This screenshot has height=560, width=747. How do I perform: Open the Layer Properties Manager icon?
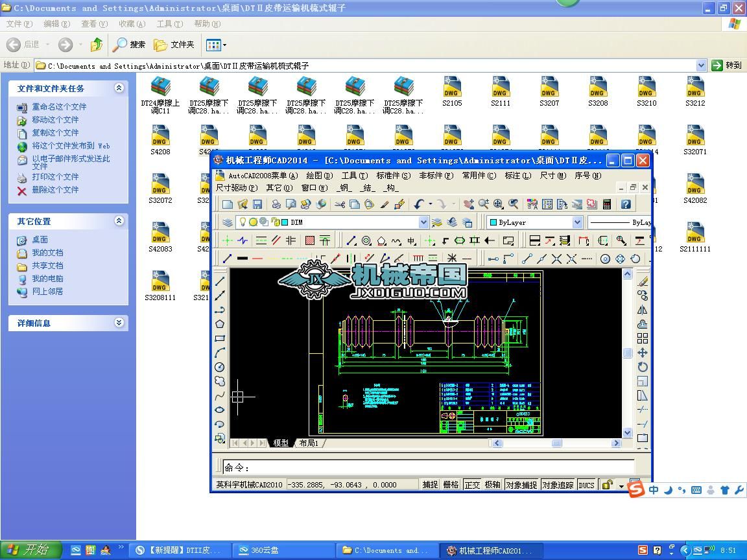click(x=228, y=222)
